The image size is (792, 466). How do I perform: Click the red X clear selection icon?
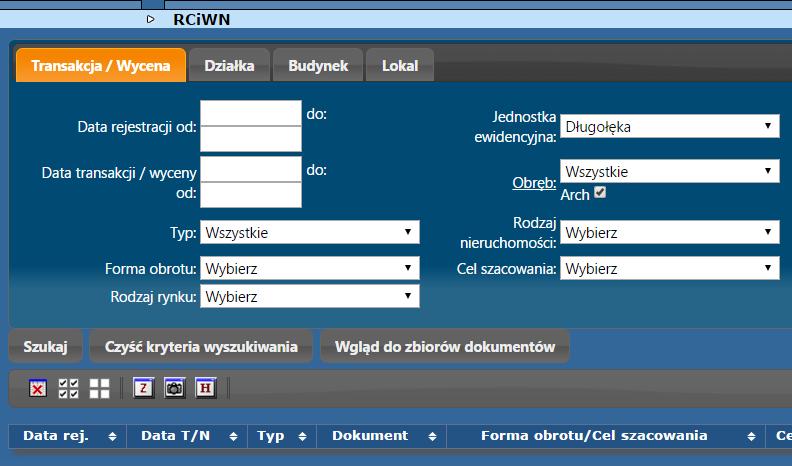pos(38,388)
